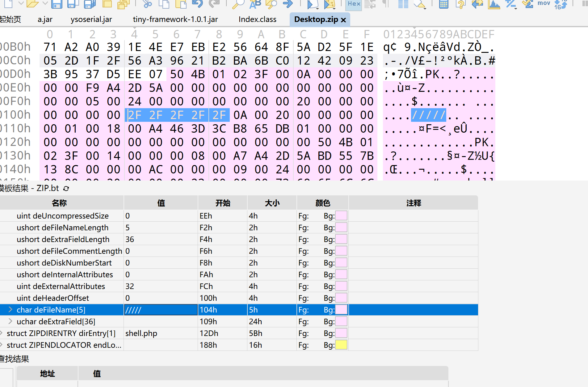Open the Calculator toolbar icon
Viewport: 588px width, 387px height.
[x=443, y=4]
